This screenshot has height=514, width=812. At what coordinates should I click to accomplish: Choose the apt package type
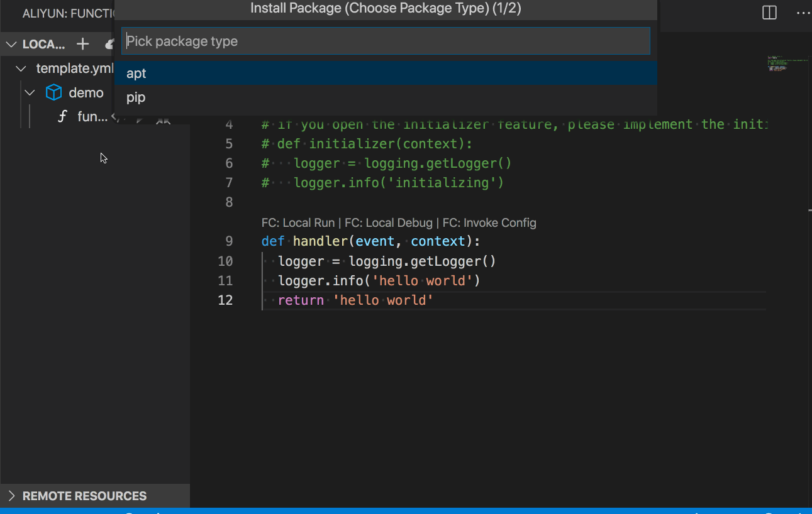(x=386, y=73)
